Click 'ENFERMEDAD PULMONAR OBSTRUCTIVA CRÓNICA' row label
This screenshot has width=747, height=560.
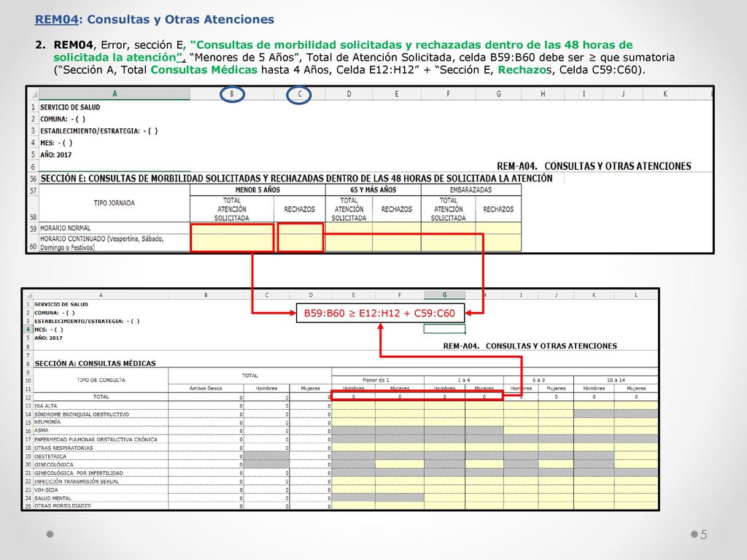[x=96, y=440]
